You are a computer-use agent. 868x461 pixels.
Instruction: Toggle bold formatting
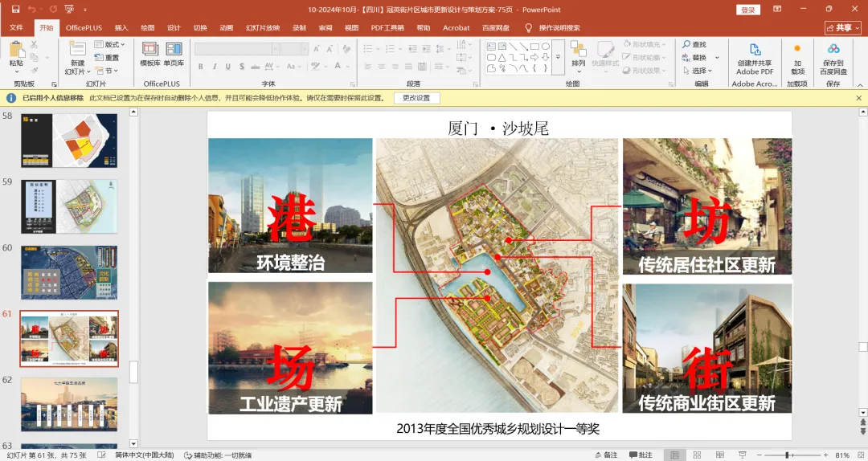pos(200,67)
